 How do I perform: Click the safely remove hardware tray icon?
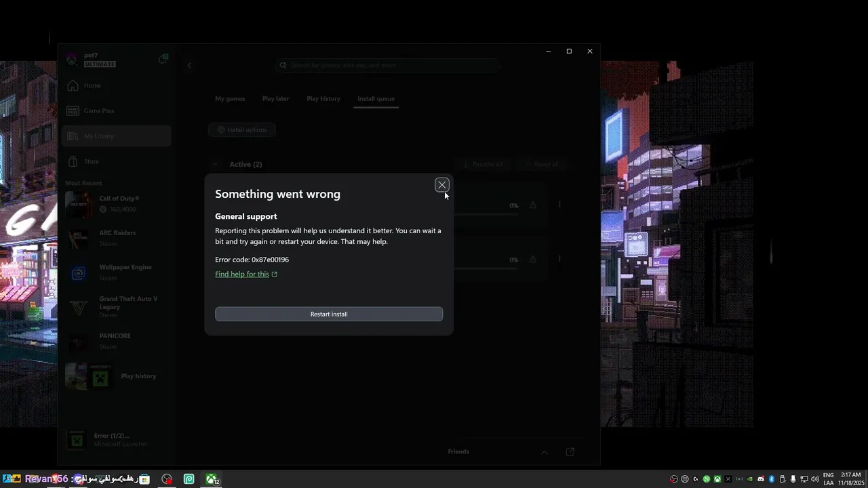click(x=783, y=479)
